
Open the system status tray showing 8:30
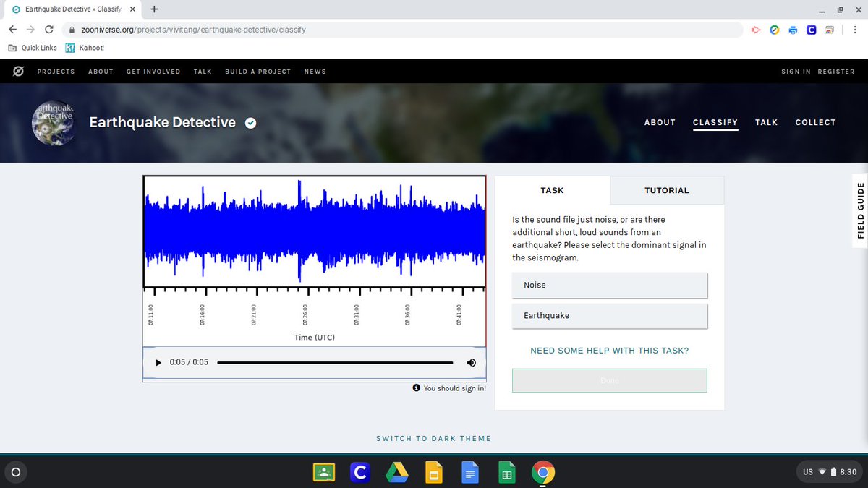click(x=829, y=472)
